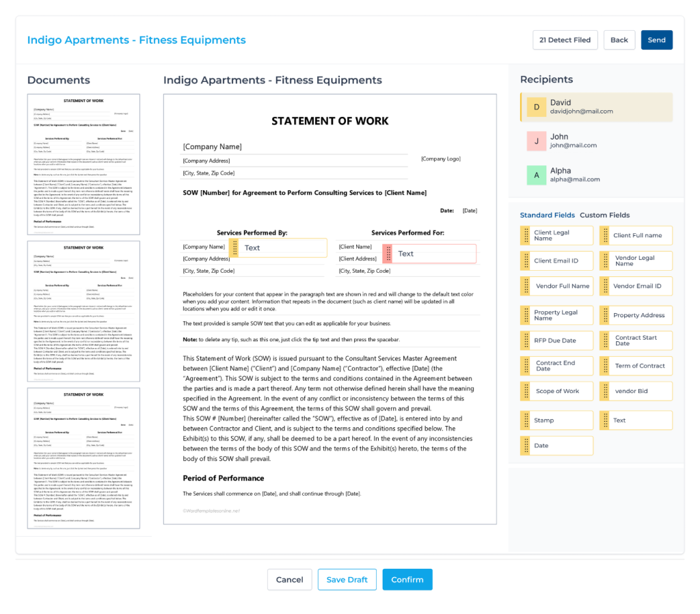This screenshot has width=700, height=614.
Task: Select Alpha's green avatar badge
Action: 536,175
